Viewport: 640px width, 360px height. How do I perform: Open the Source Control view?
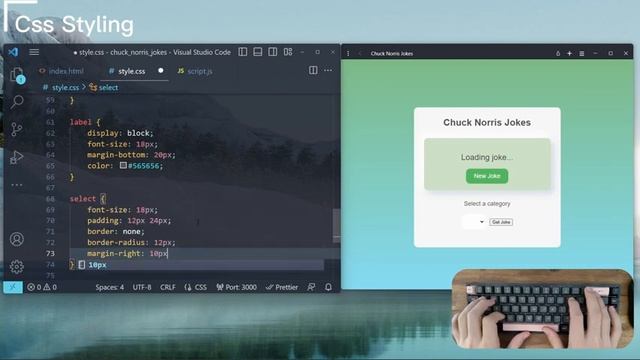tap(17, 129)
